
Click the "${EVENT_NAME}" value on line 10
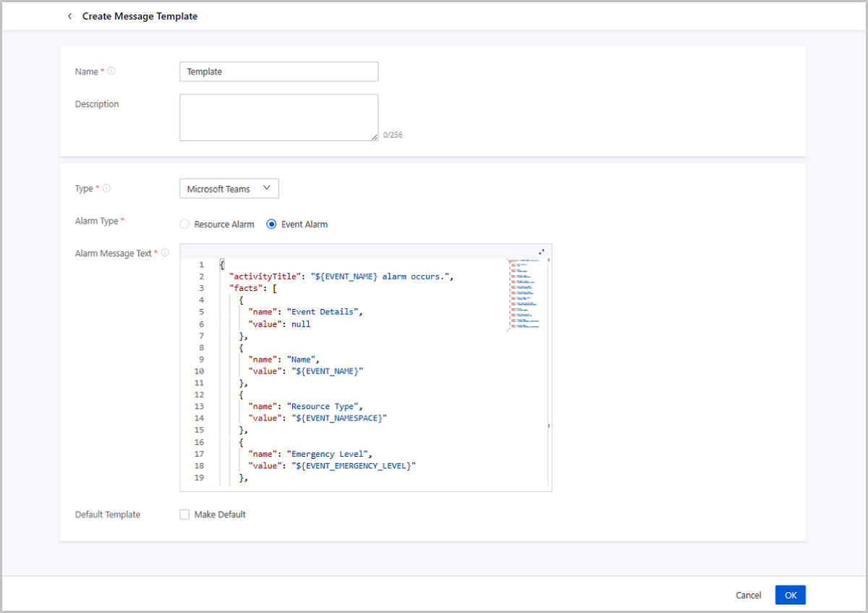pos(327,371)
